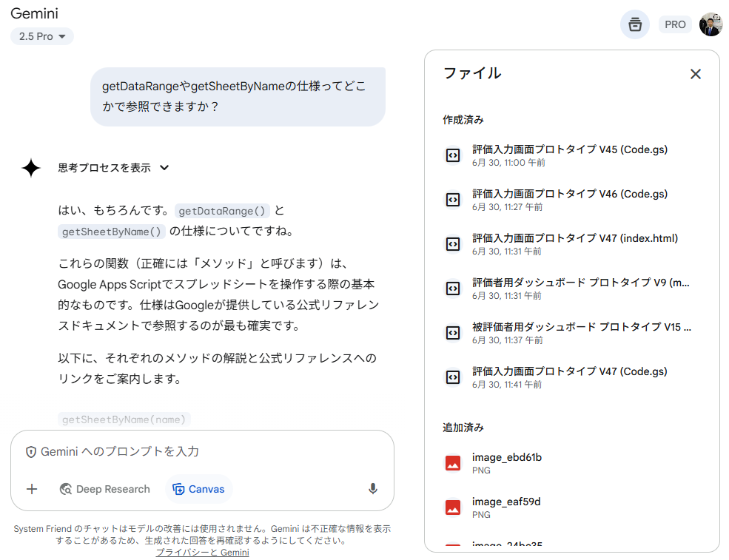Image resolution: width=729 pixels, height=560 pixels.
Task: Click image icon beside image_ebd61b
Action: pyautogui.click(x=453, y=463)
